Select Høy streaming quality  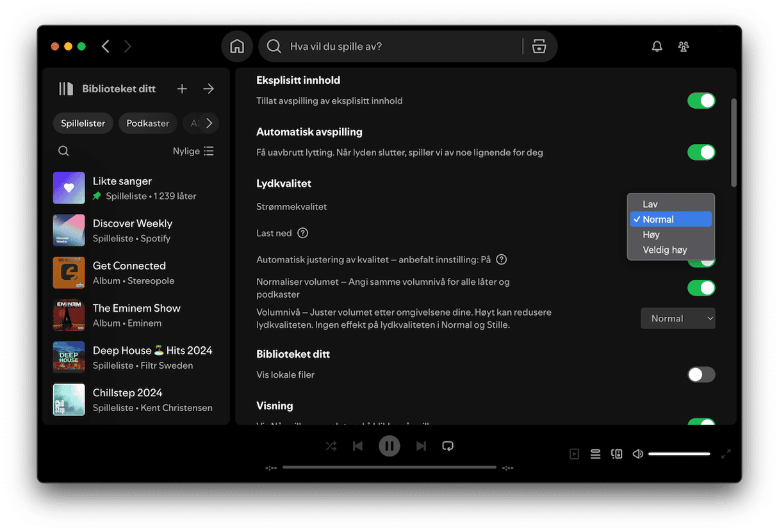[671, 235]
